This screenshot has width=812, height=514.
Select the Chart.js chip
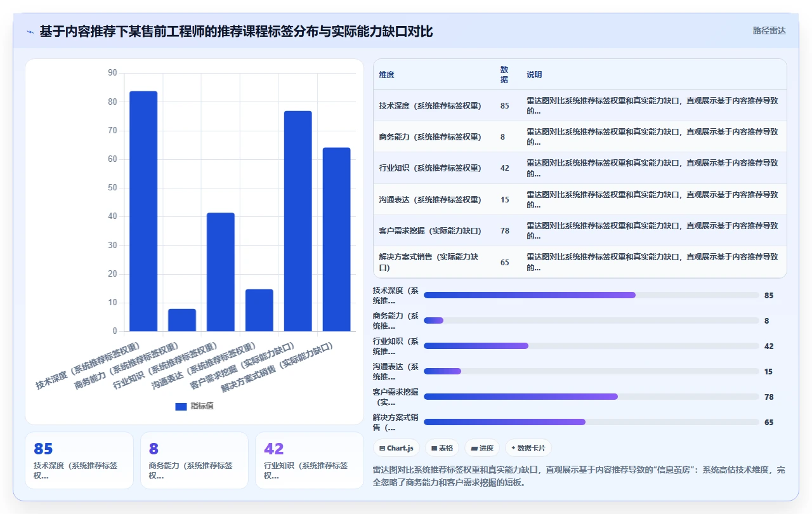[396, 448]
